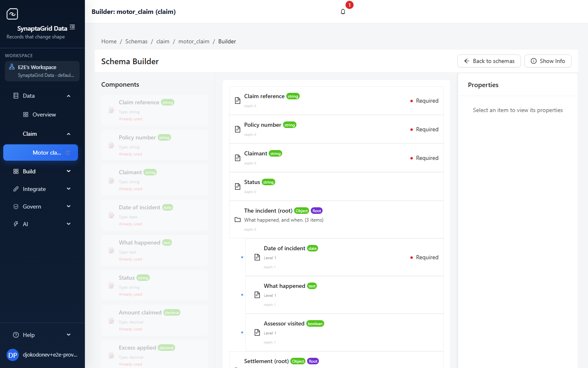Image resolution: width=588 pixels, height=368 pixels.
Task: Click document icon for Claim reference field
Action: pos(238,101)
